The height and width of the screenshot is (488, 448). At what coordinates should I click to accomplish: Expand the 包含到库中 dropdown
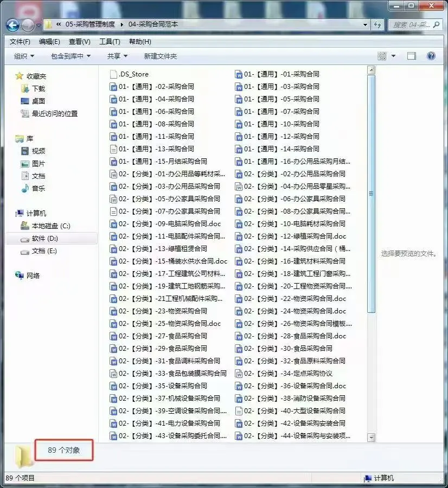coord(71,56)
